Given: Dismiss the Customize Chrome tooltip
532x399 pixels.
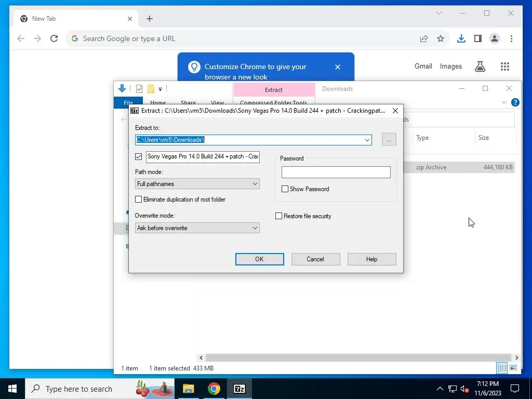Looking at the screenshot, I should [338, 67].
